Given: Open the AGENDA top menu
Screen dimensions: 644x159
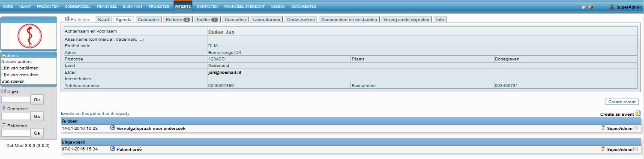Looking at the screenshot, I should tap(278, 6).
